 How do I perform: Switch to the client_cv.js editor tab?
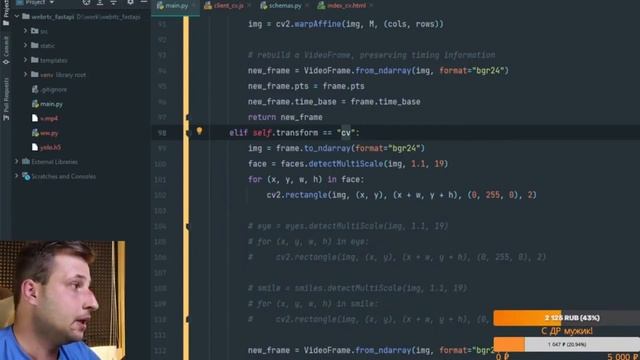(224, 6)
